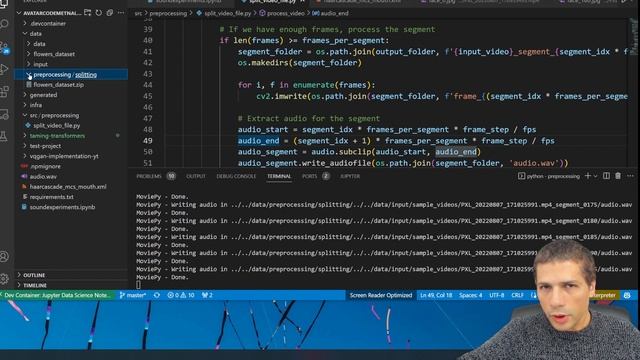
Task: Change encoding via UTF-8 item
Action: point(496,295)
